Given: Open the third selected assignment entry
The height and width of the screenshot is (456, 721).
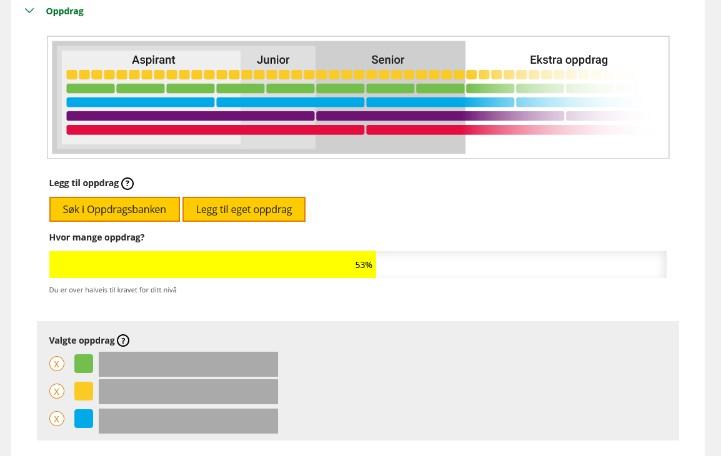Looking at the screenshot, I should [x=188, y=420].
